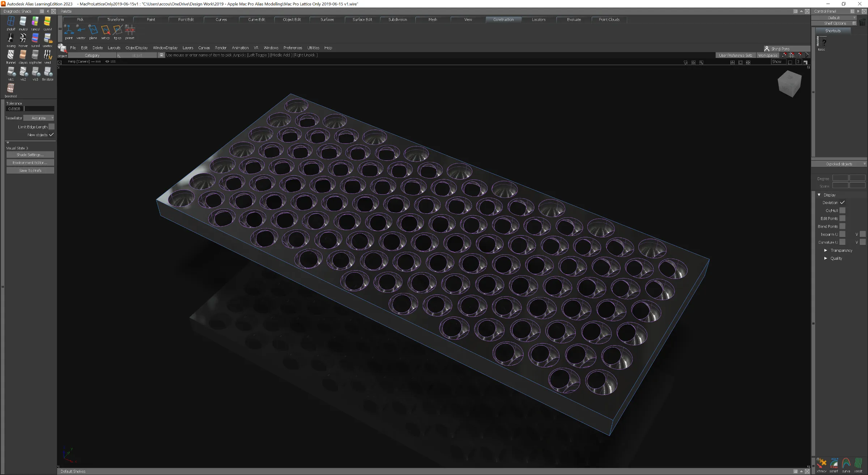
Task: Toggle the Limit Edge Length checkbox
Action: (x=51, y=127)
